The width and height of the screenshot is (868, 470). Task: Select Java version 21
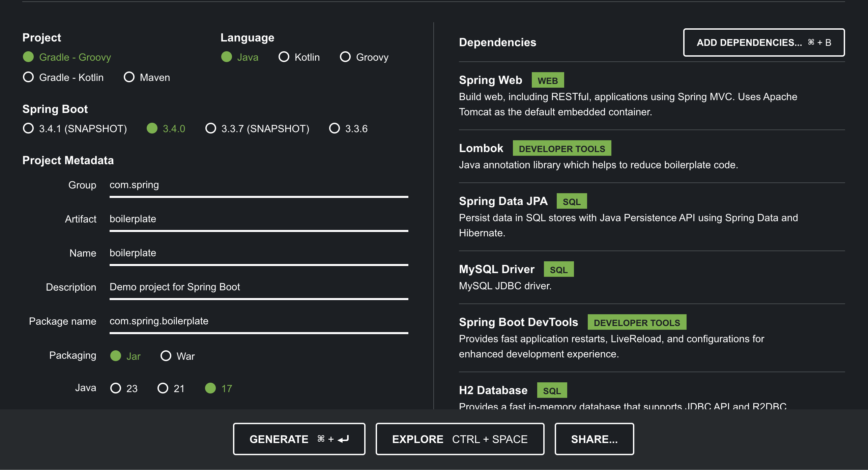(x=163, y=388)
